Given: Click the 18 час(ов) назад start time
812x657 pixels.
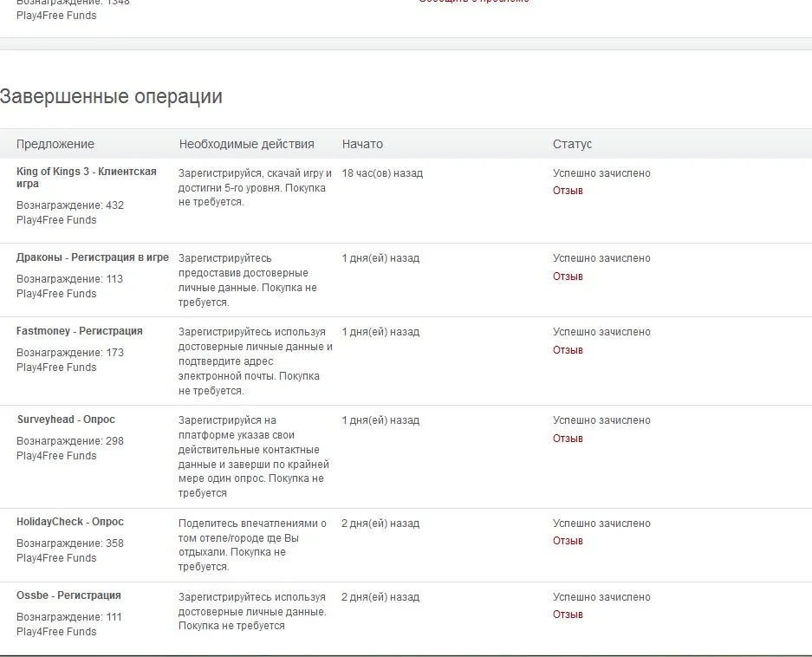Looking at the screenshot, I should (382, 173).
